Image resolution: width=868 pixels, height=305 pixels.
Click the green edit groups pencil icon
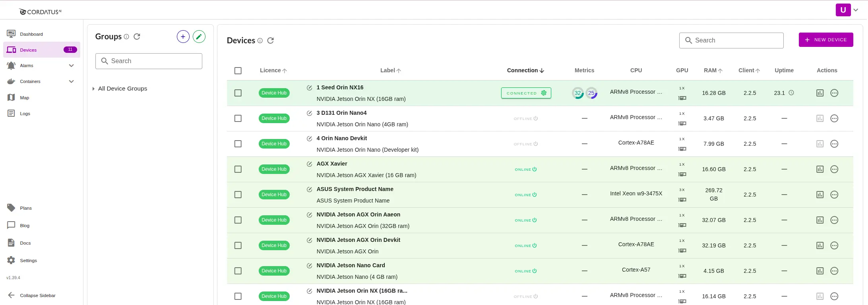click(x=199, y=37)
